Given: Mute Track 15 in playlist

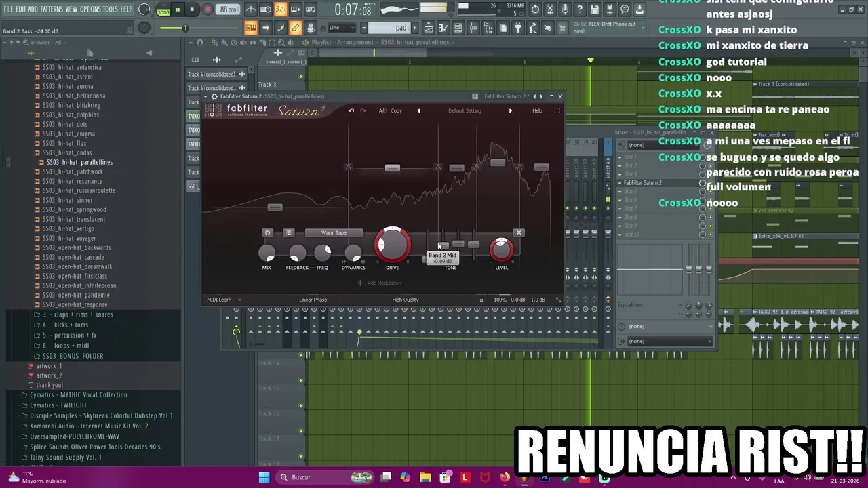Looking at the screenshot, I should pos(301,405).
